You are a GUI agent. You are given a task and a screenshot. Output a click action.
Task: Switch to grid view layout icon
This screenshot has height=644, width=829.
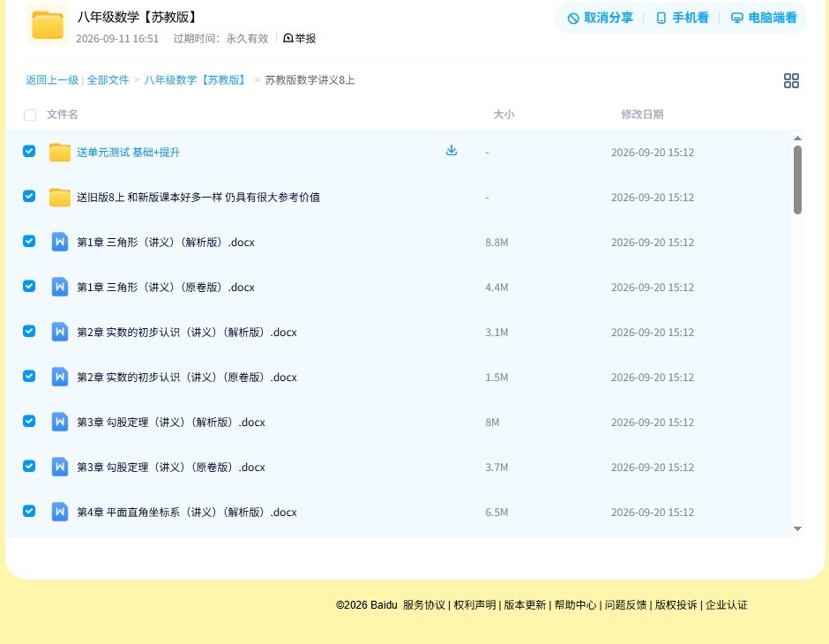click(791, 81)
